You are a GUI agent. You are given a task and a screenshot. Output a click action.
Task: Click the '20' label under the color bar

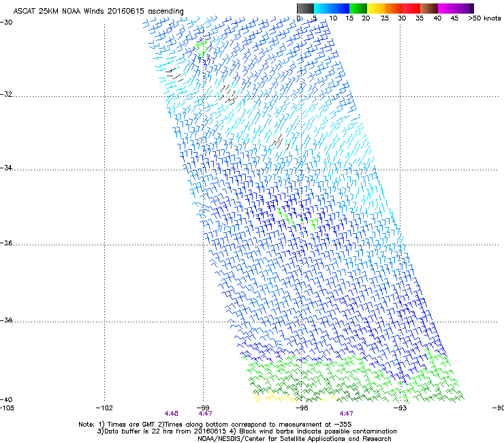pos(366,18)
